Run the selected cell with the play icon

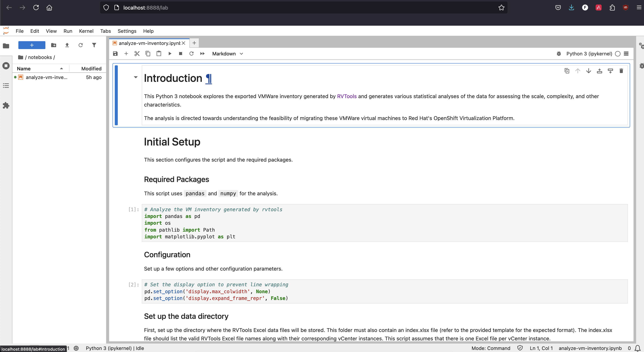170,54
